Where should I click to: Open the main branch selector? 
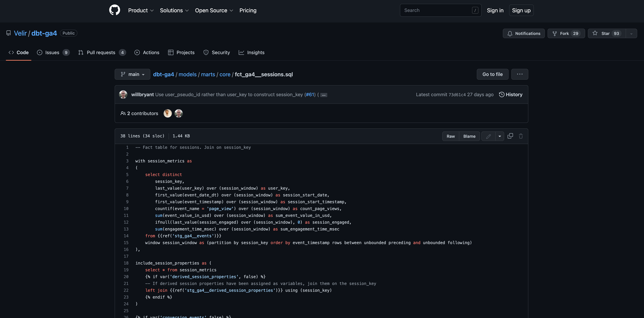point(132,74)
